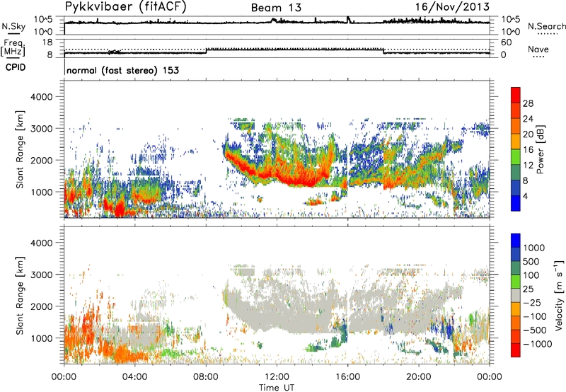The image size is (566, 392).
Task: Click the 2000 tick on power panel
Action: coord(42,160)
